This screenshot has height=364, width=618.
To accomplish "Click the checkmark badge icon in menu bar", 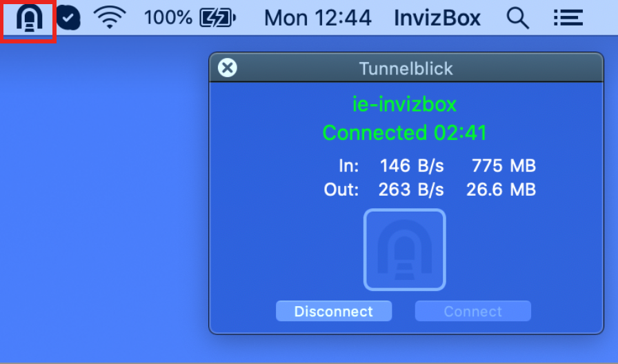I will pos(68,18).
